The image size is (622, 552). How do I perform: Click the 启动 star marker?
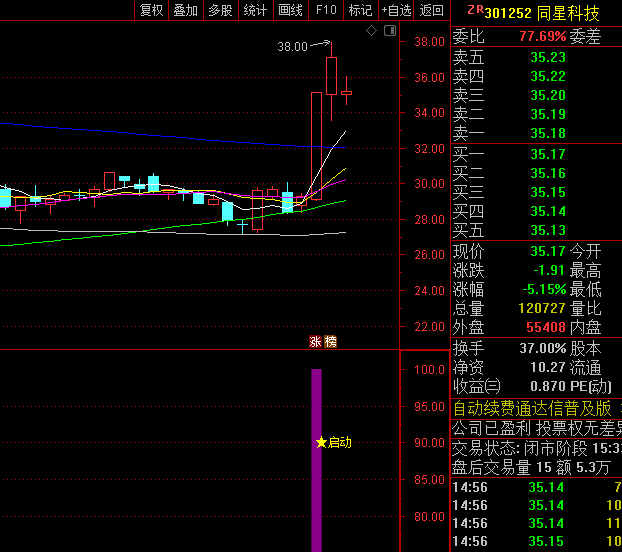point(334,442)
